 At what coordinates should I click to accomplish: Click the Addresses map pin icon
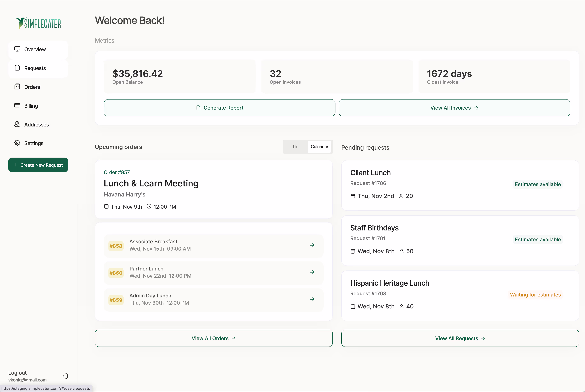coord(17,124)
